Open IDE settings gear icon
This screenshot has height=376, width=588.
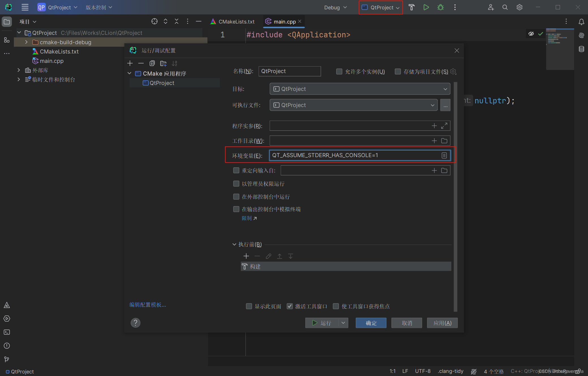520,7
